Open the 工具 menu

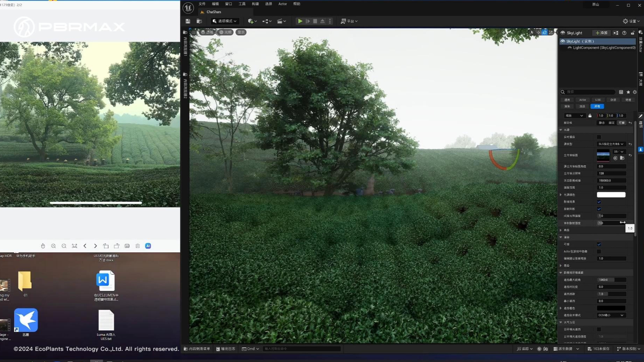click(x=242, y=4)
